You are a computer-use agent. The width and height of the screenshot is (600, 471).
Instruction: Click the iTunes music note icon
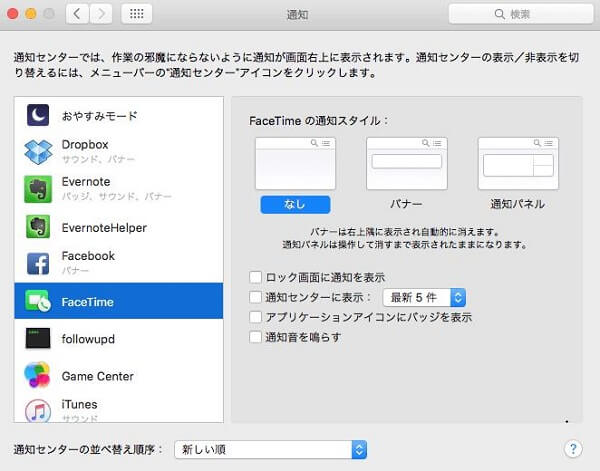38,411
